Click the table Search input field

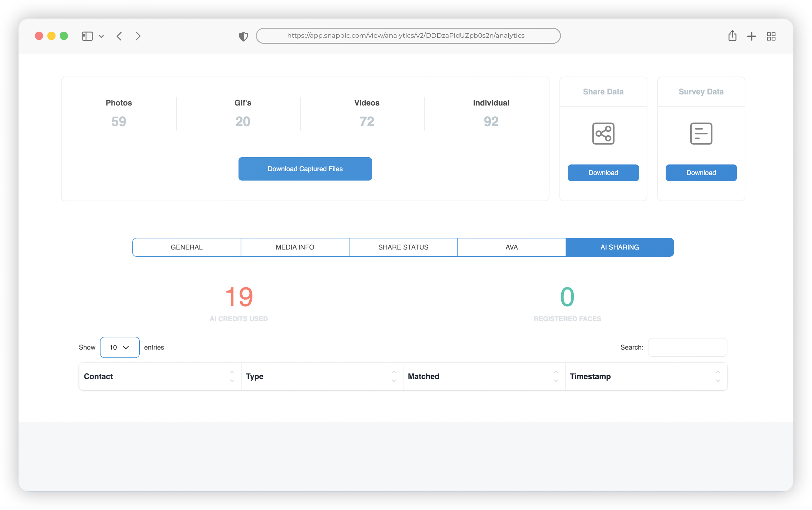[x=687, y=347]
